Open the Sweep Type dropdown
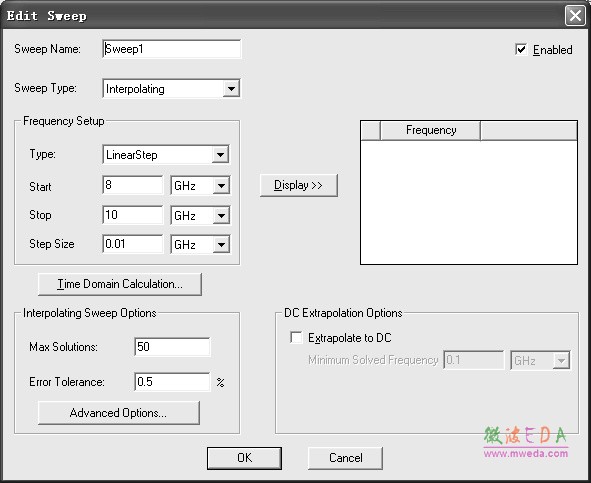Image resolution: width=591 pixels, height=483 pixels. (231, 89)
